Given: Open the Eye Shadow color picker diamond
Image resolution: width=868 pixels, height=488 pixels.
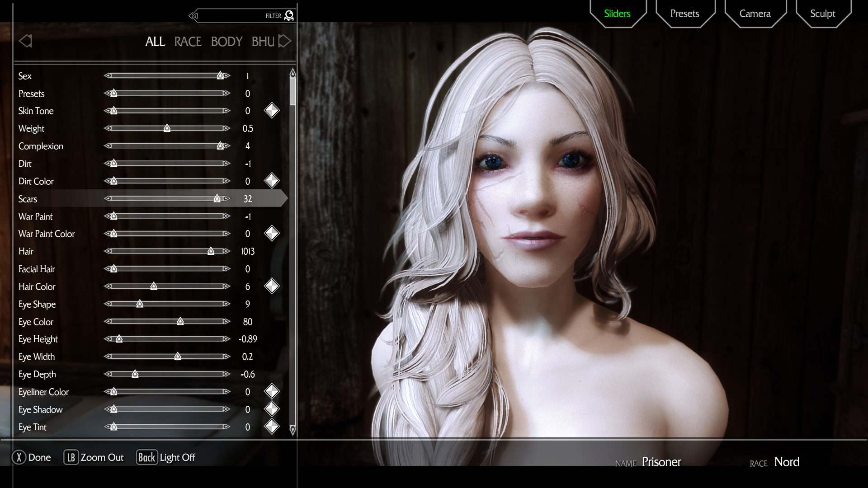Looking at the screenshot, I should pyautogui.click(x=272, y=409).
